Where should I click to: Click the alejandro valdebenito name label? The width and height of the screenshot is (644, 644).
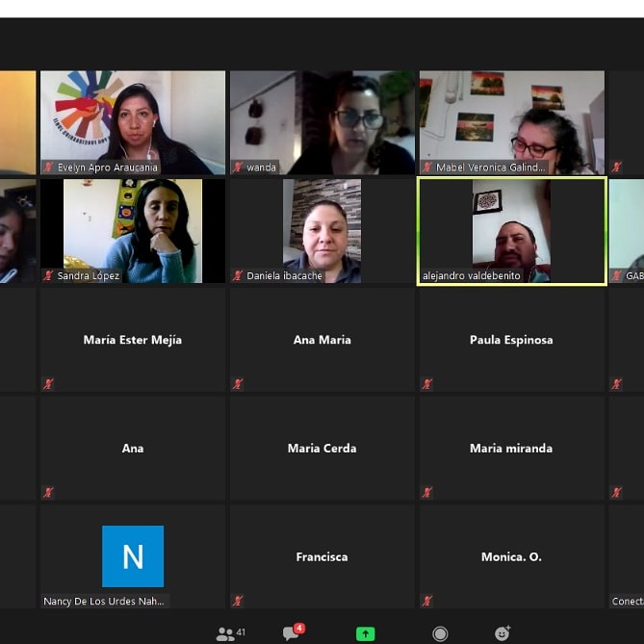[x=472, y=275]
